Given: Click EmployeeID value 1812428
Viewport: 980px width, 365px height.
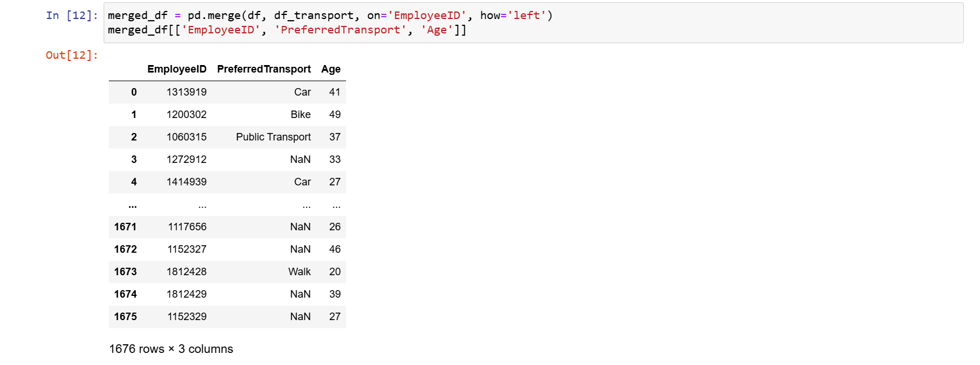Looking at the screenshot, I should click(x=187, y=272).
